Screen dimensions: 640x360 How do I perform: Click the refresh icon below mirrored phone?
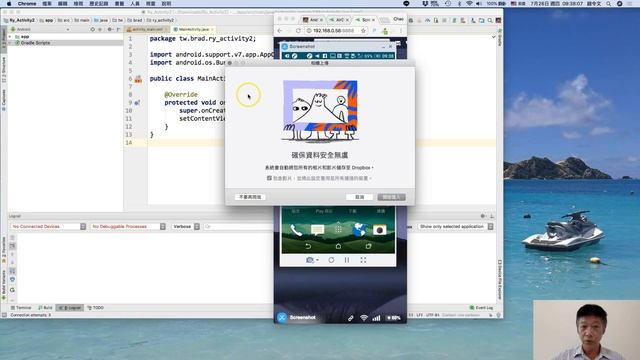tap(331, 260)
